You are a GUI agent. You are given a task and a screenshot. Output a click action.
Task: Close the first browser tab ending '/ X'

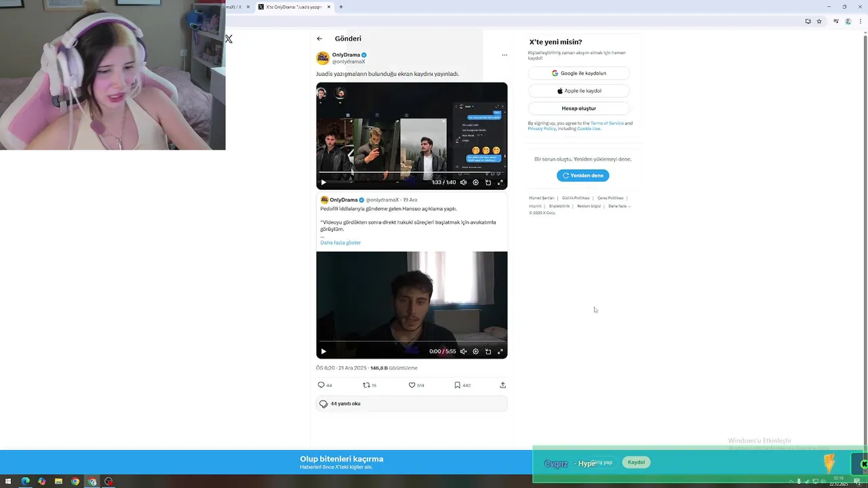point(248,7)
